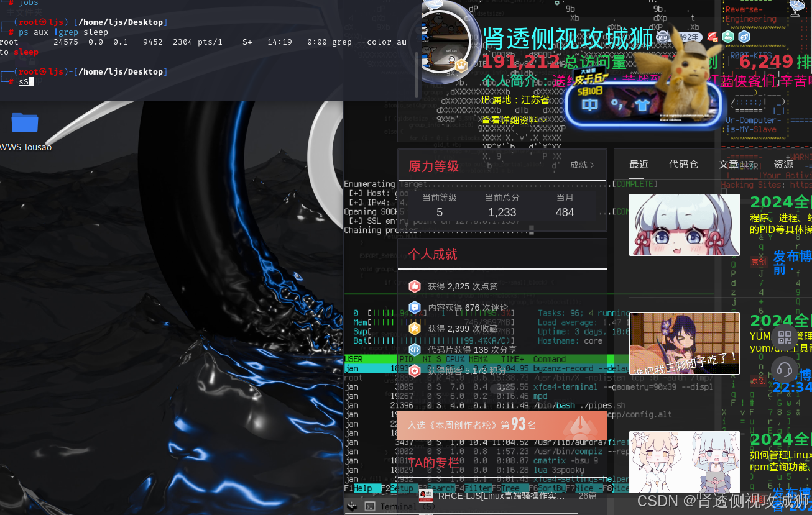Open the 成就 link in 原力等级 panel
The height and width of the screenshot is (515, 812).
click(x=583, y=165)
